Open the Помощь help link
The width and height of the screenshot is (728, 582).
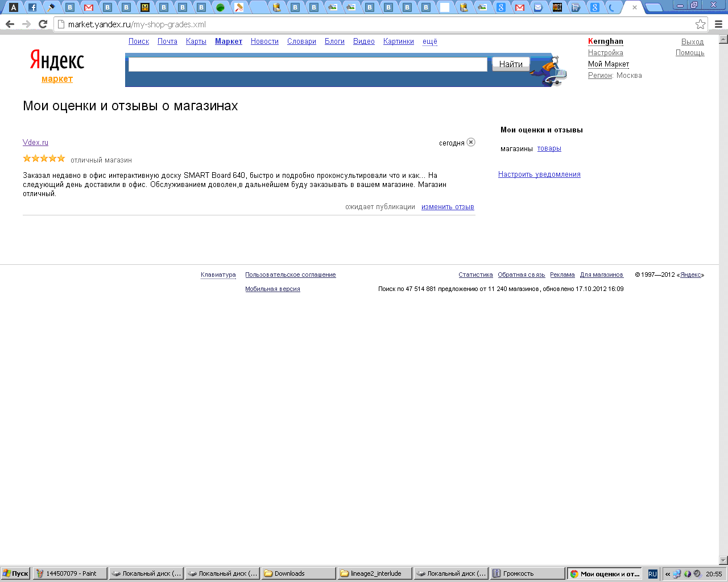click(690, 53)
